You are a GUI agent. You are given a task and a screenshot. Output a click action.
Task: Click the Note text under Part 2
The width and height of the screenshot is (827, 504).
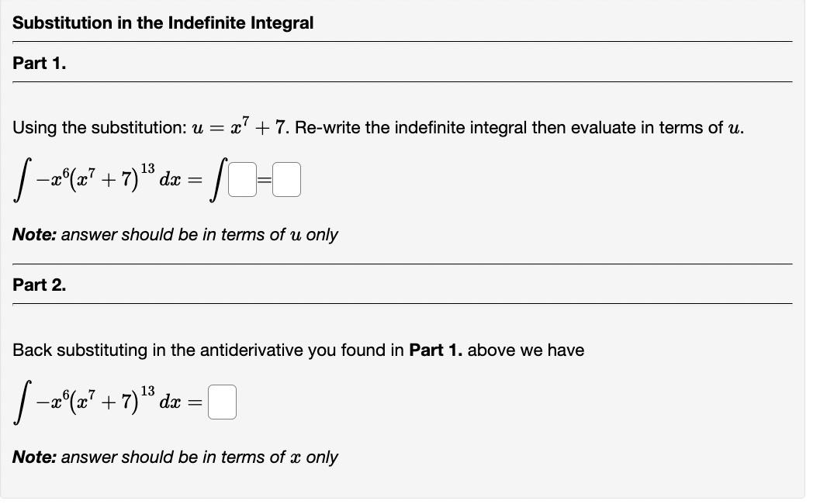pyautogui.click(x=36, y=457)
